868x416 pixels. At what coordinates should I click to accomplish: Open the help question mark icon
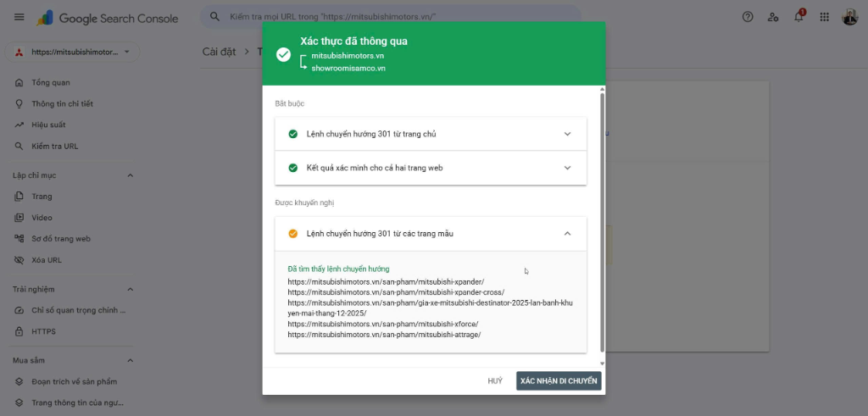tap(748, 17)
